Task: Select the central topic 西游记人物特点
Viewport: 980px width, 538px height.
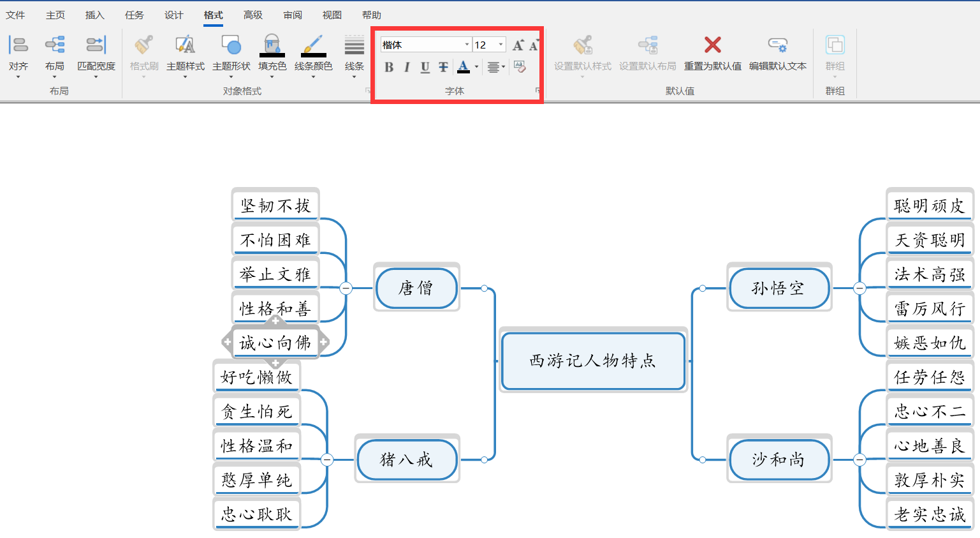Action: pyautogui.click(x=593, y=361)
